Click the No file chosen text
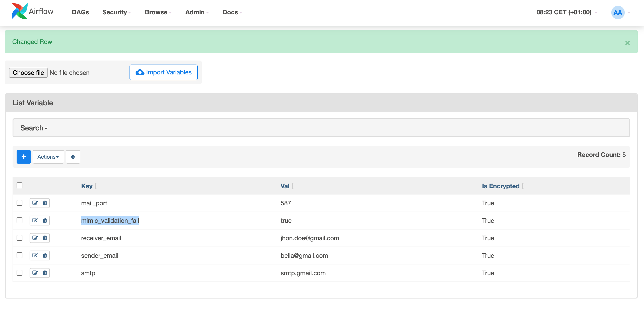The image size is (644, 316). (69, 72)
